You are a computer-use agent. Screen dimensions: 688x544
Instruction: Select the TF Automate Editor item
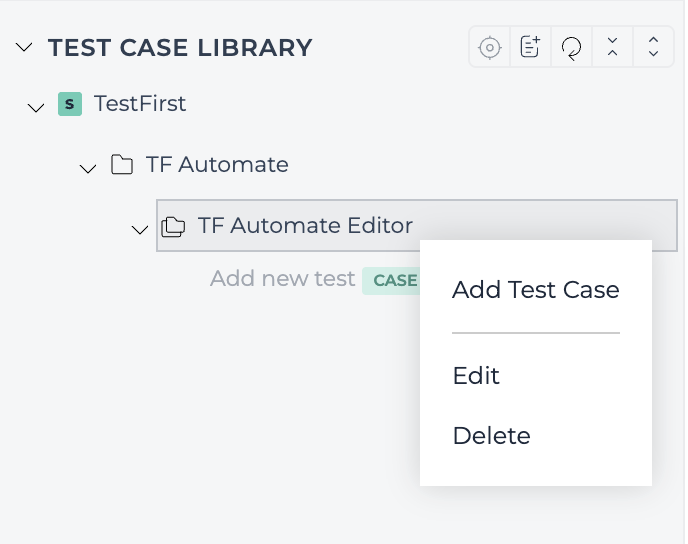(x=417, y=225)
